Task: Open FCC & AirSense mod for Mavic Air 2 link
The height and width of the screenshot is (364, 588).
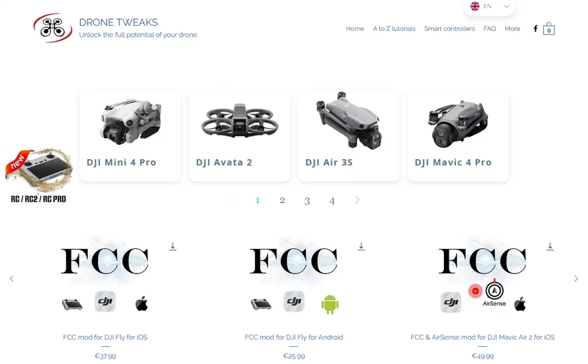Action: (x=482, y=337)
